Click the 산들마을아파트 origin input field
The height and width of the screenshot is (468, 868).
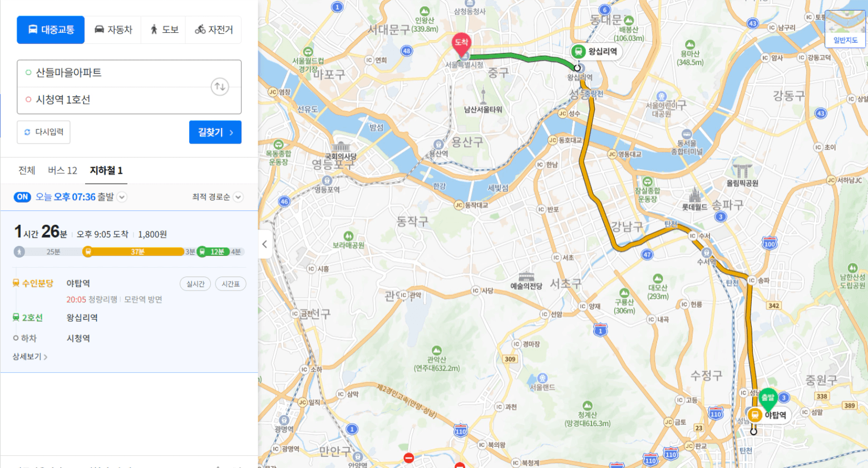point(129,73)
